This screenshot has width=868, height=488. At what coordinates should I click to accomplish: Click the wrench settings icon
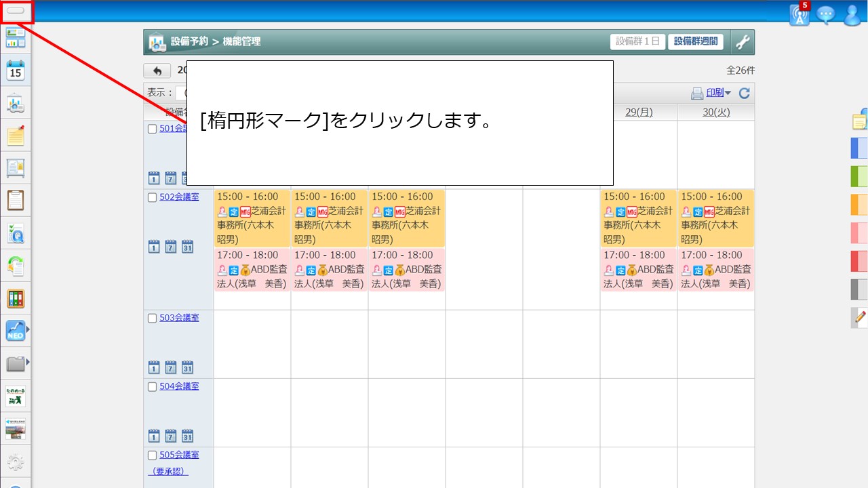[743, 42]
